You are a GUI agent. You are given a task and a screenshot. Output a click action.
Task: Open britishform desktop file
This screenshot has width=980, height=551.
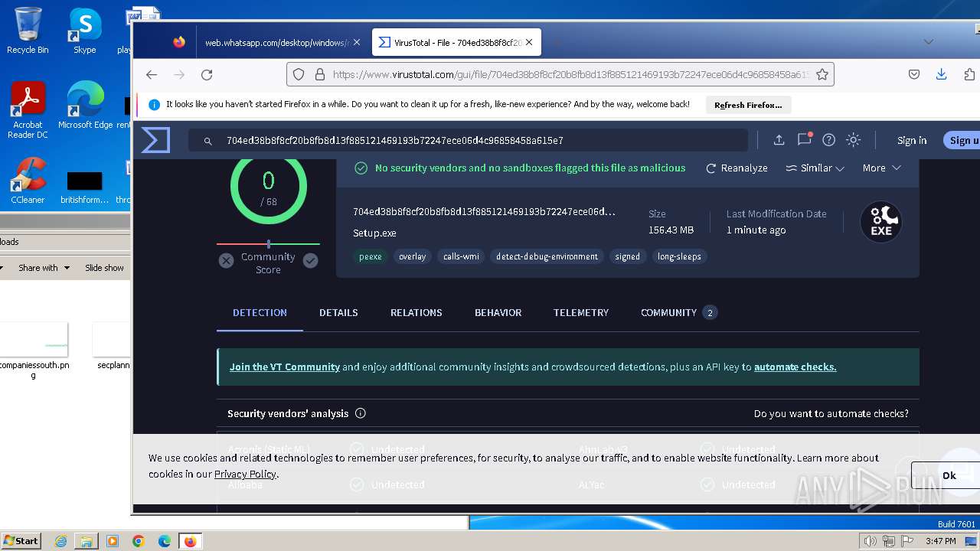[x=84, y=187]
